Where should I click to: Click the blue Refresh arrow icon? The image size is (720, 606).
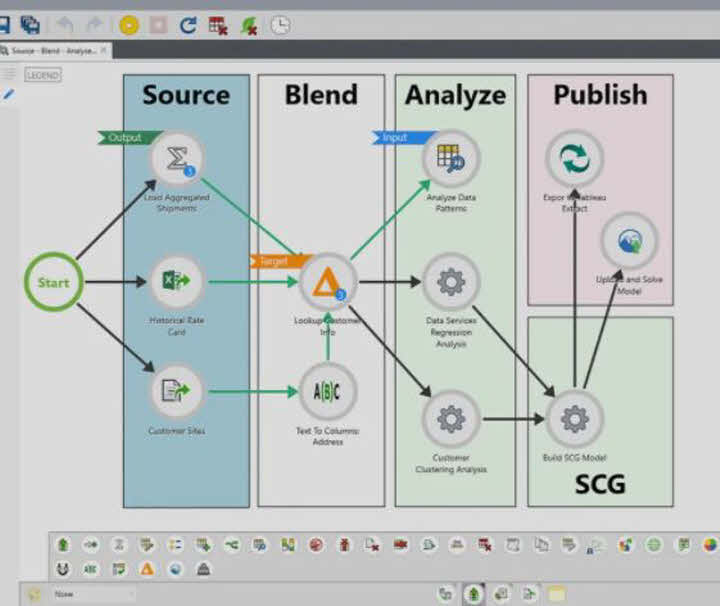188,25
